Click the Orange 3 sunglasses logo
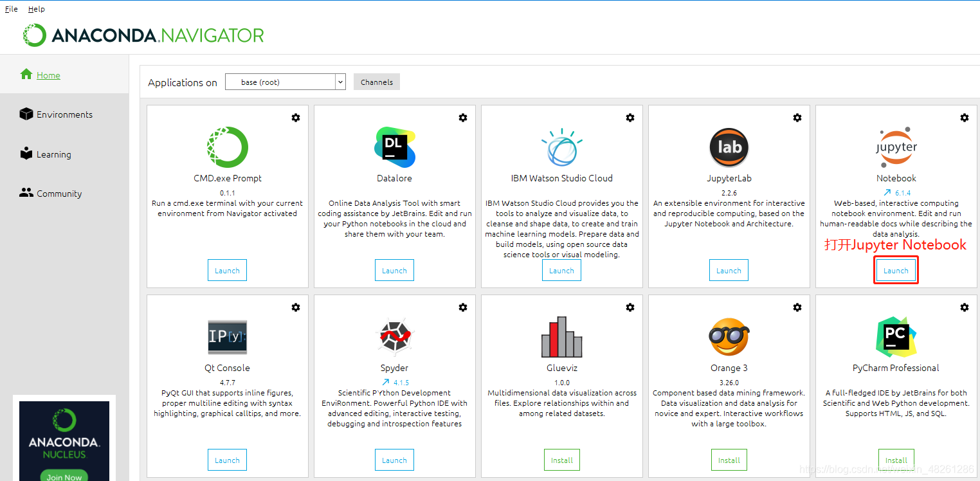Image resolution: width=980 pixels, height=481 pixels. (729, 337)
